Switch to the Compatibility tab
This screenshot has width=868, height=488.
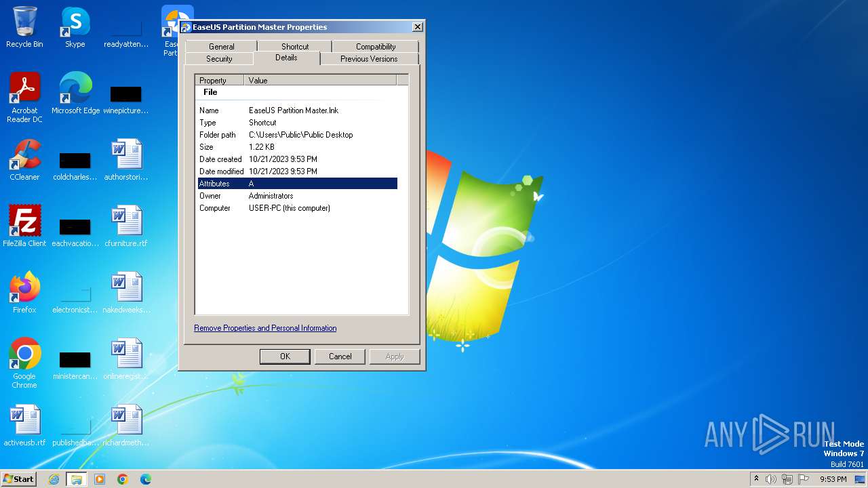point(376,47)
